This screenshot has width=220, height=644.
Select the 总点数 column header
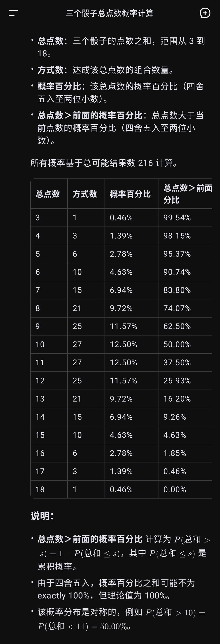tap(47, 194)
